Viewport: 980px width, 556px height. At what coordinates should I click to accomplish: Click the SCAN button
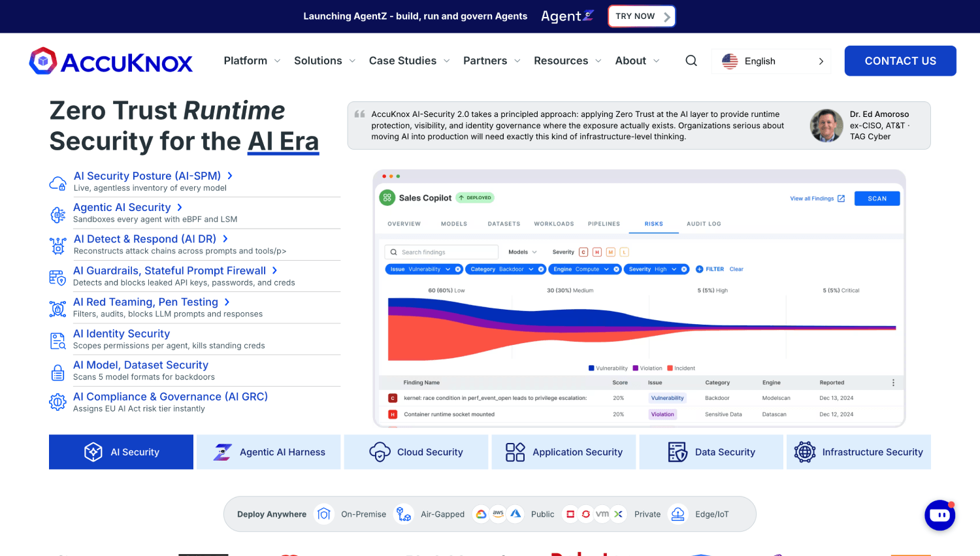(x=877, y=199)
